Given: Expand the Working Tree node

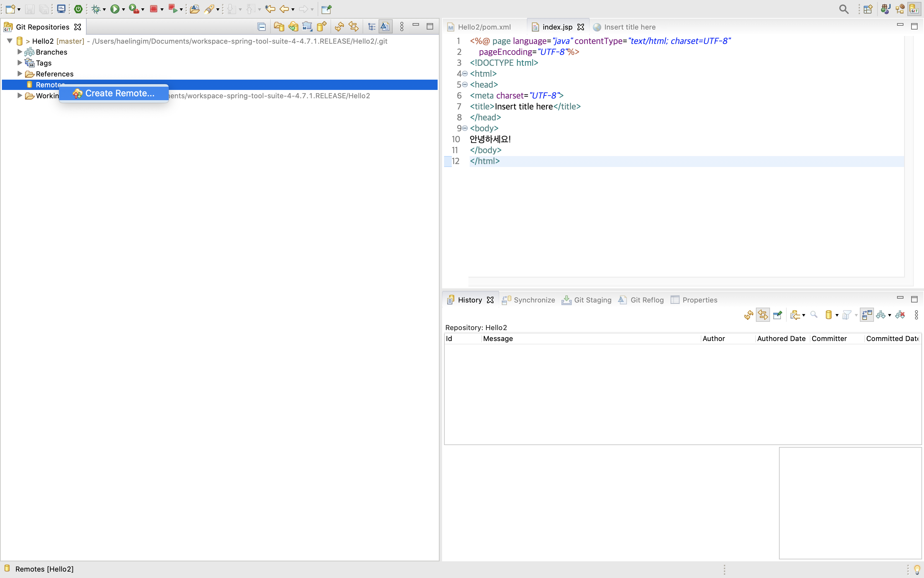Looking at the screenshot, I should tap(20, 96).
